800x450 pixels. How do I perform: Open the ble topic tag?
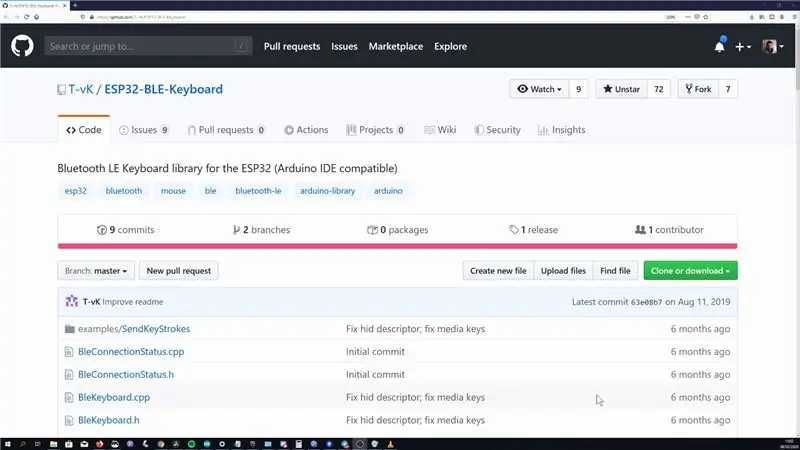click(210, 191)
